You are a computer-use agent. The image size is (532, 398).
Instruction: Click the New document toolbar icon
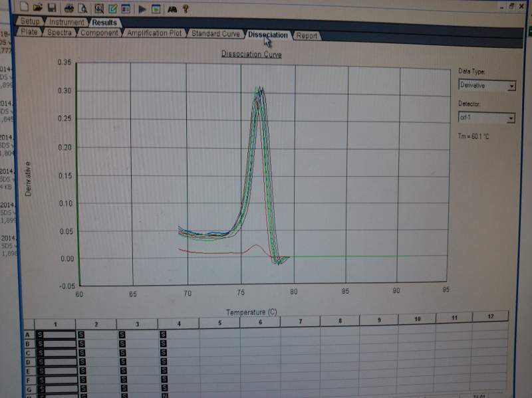click(x=25, y=6)
